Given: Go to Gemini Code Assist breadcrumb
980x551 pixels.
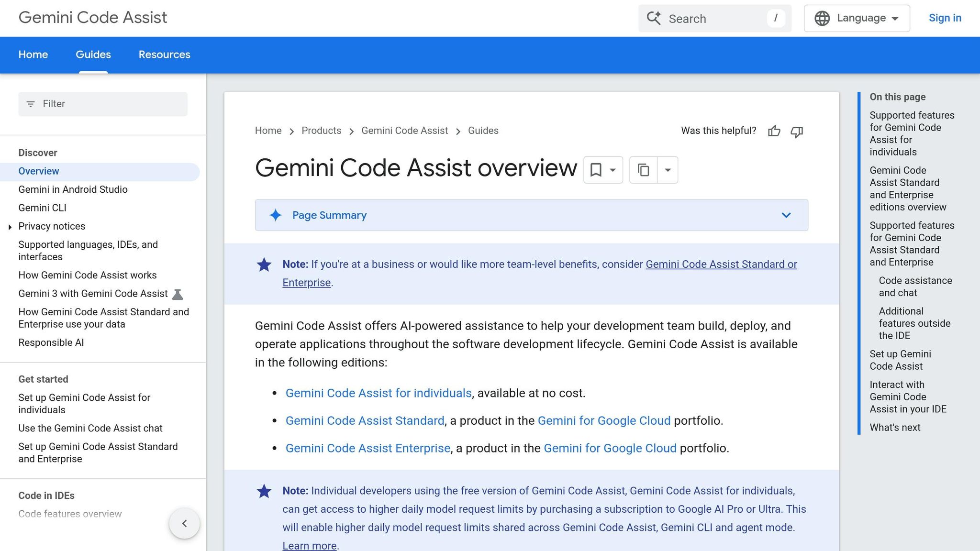Looking at the screenshot, I should (405, 131).
